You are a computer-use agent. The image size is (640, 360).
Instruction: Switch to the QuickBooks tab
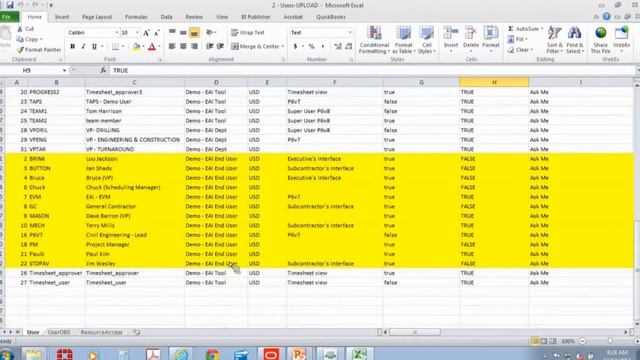331,17
